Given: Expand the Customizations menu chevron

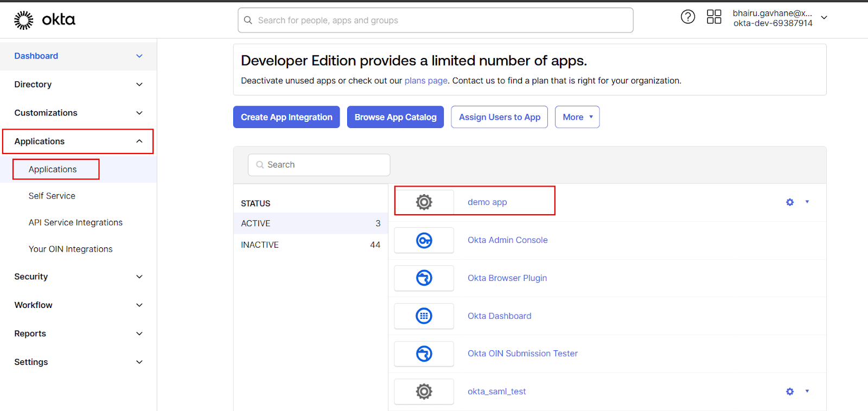Looking at the screenshot, I should 139,113.
